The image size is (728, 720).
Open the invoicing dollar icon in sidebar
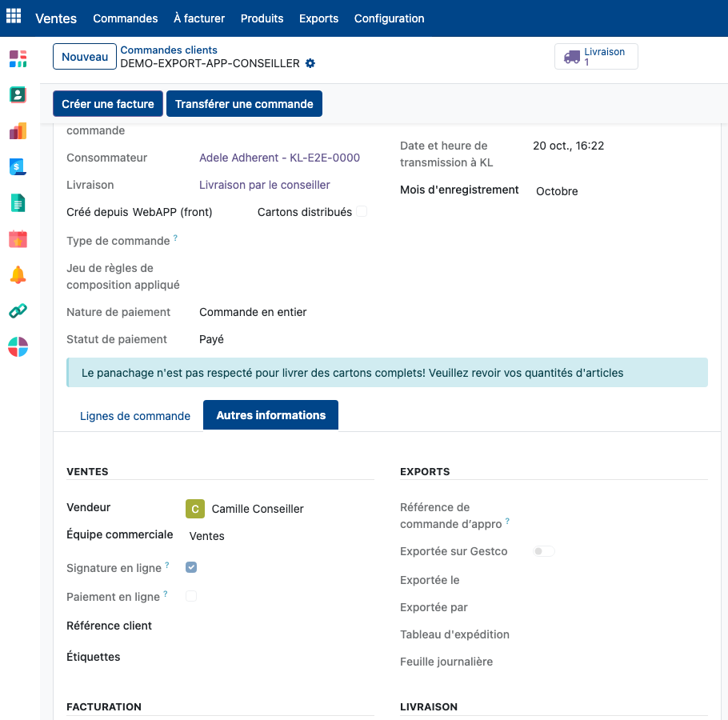[x=18, y=166]
